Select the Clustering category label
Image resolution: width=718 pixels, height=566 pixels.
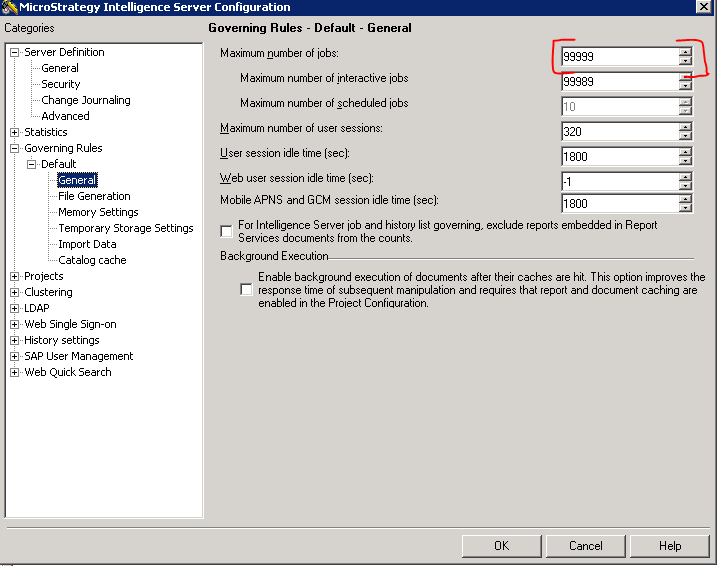pyautogui.click(x=49, y=293)
